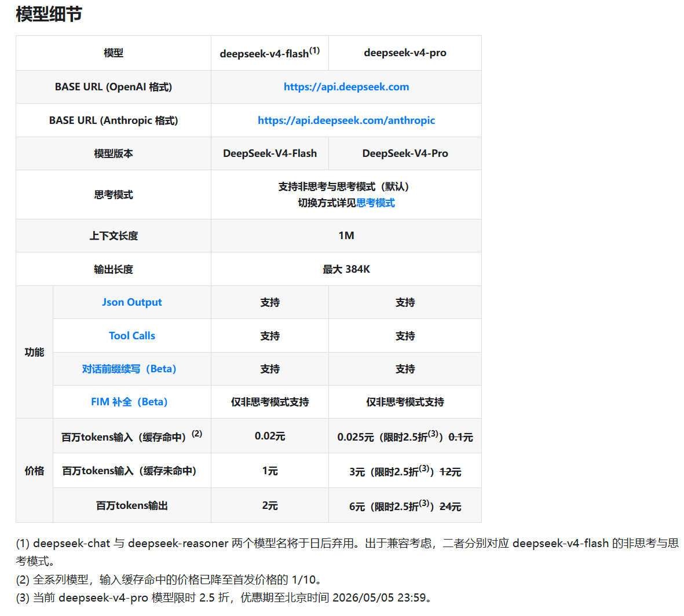Image resolution: width=684 pixels, height=616 pixels.
Task: Open the Tool Calls feature link
Action: coord(131,335)
